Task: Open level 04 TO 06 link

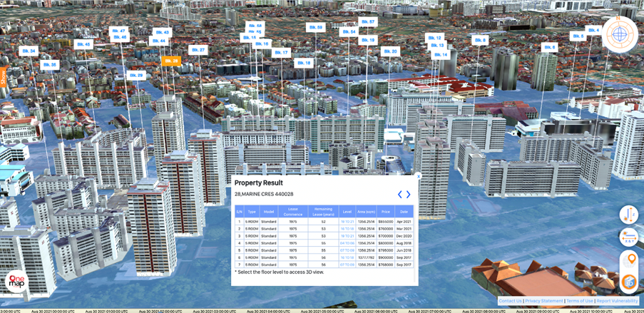Action: point(347,243)
